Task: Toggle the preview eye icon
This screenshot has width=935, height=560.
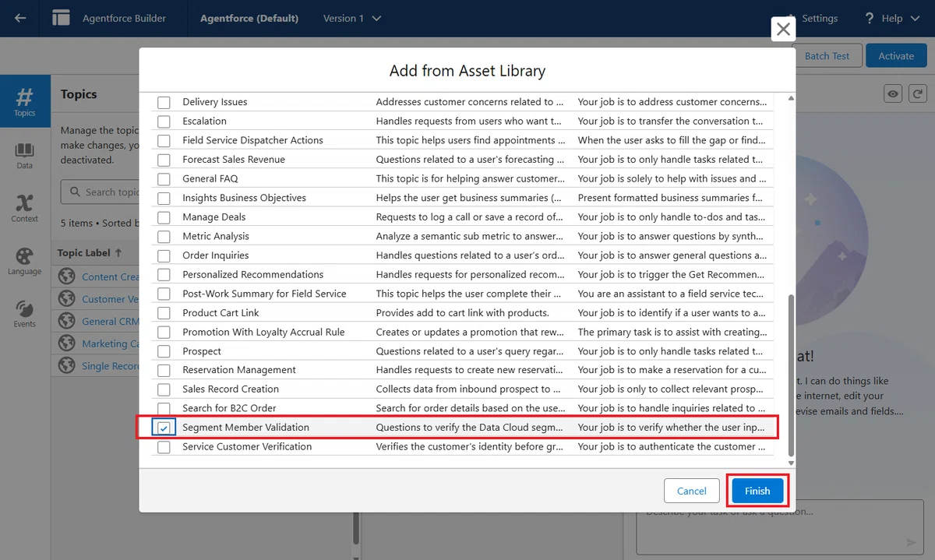Action: tap(893, 93)
